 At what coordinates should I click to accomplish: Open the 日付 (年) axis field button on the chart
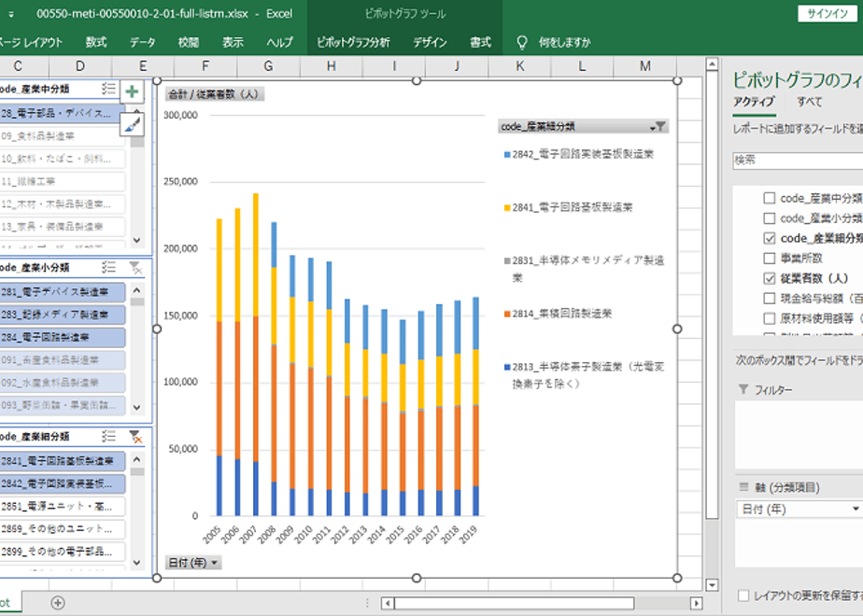tap(193, 563)
